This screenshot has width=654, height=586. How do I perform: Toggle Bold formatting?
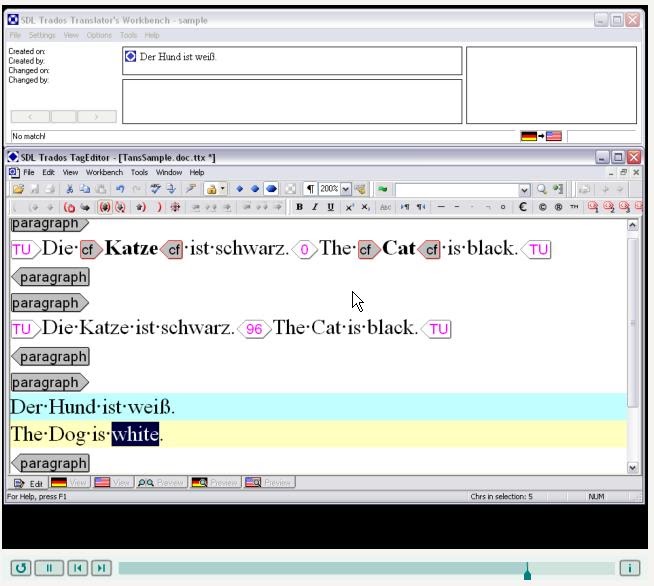[299, 207]
